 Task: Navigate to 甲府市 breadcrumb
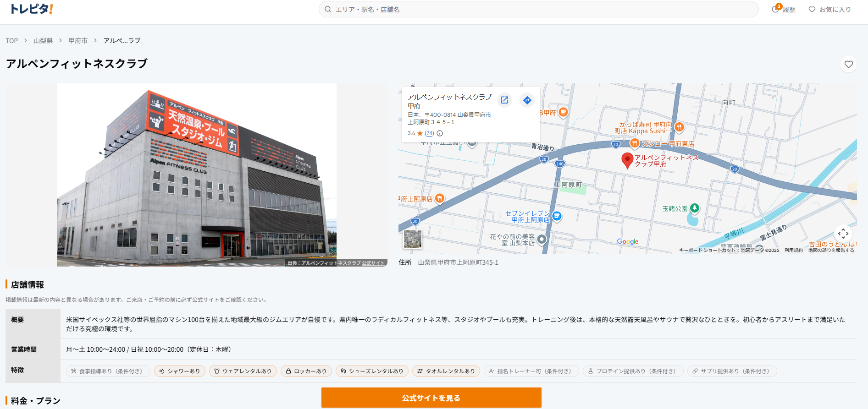(x=78, y=41)
